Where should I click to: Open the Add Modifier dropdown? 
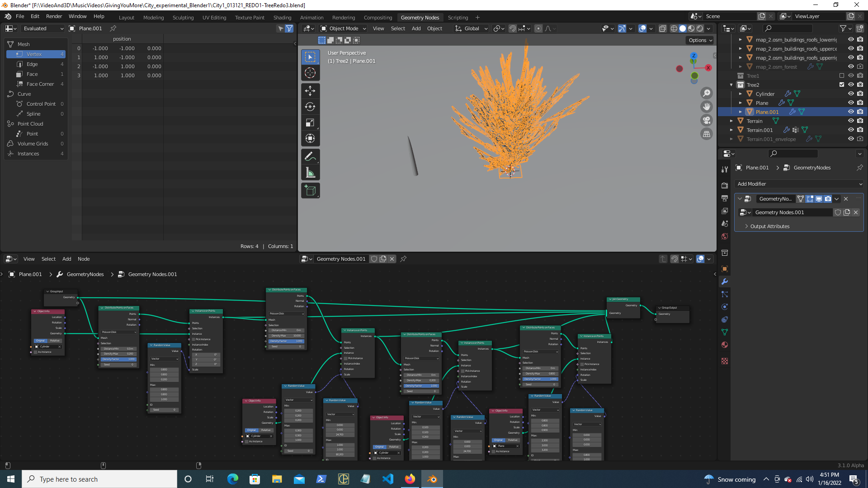point(799,184)
